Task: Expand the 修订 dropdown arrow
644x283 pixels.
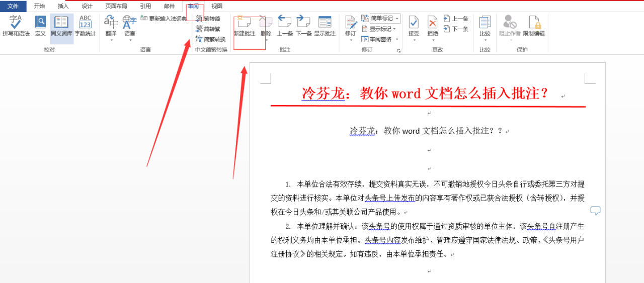Action: click(x=351, y=40)
